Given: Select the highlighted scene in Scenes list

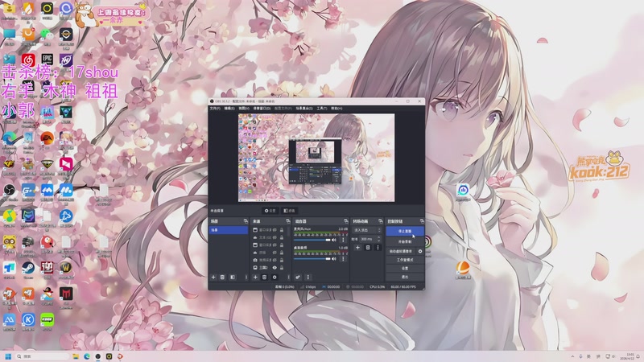Looking at the screenshot, I should click(229, 230).
